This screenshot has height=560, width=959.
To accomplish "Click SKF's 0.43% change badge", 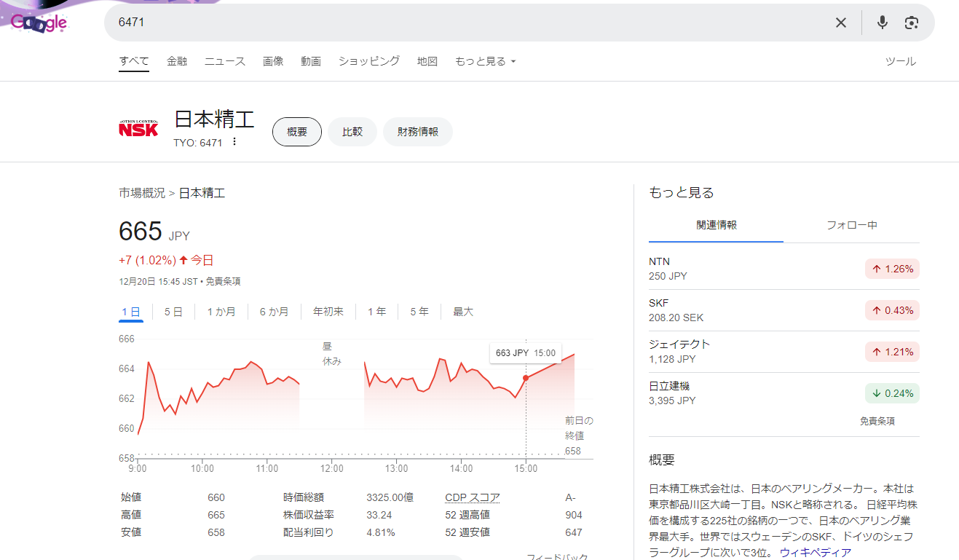I will pyautogui.click(x=893, y=310).
